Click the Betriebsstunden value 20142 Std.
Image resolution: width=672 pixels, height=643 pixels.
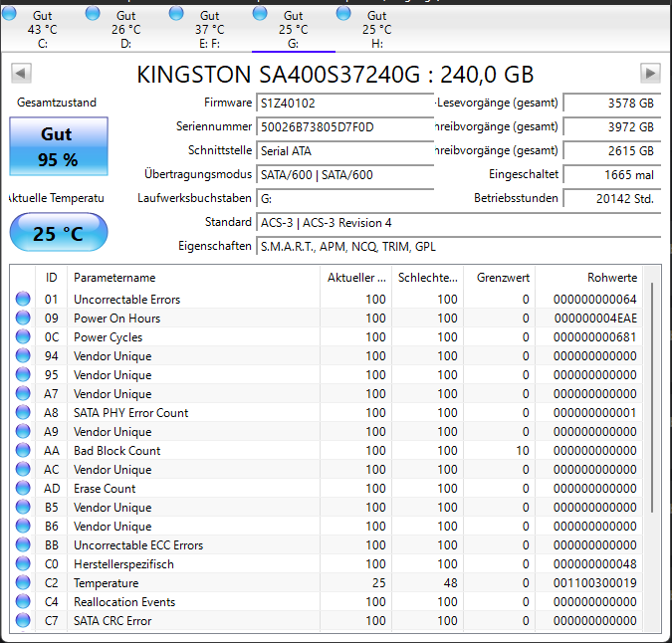click(611, 199)
